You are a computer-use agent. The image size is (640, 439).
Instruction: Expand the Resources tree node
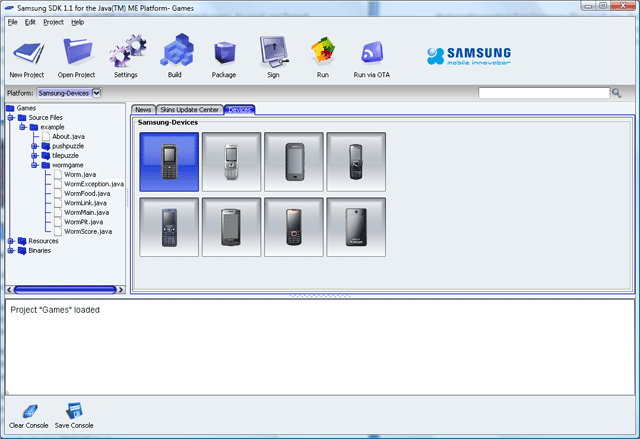(x=10, y=241)
